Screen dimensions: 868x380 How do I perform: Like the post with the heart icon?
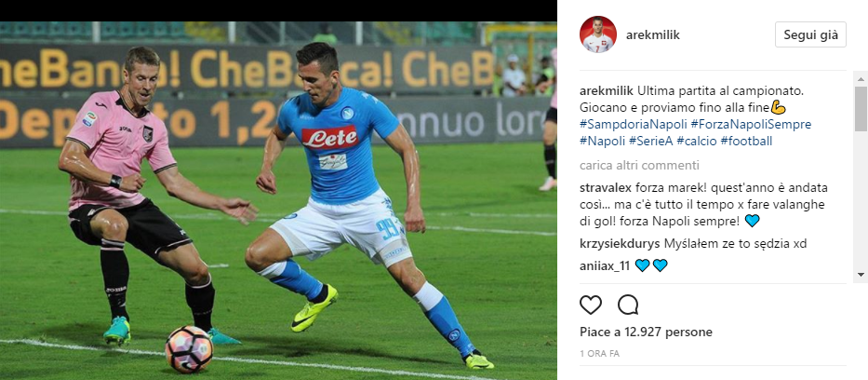point(591,305)
